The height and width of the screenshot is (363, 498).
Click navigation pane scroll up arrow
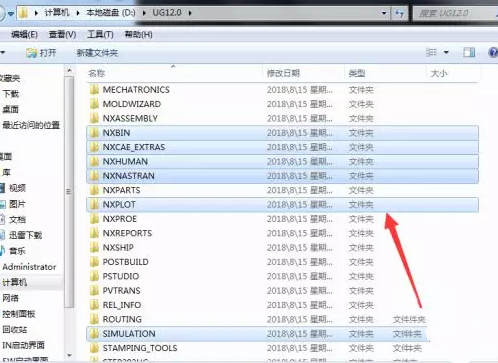[x=69, y=70]
